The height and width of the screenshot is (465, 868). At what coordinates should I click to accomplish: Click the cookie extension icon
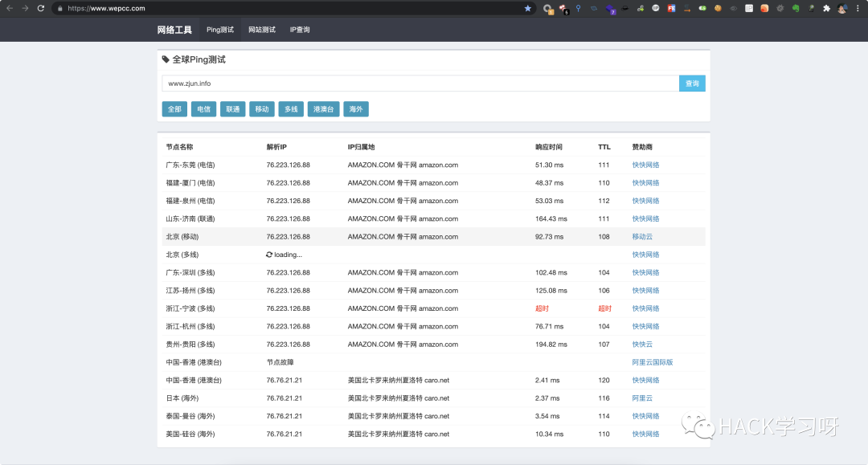tap(718, 8)
